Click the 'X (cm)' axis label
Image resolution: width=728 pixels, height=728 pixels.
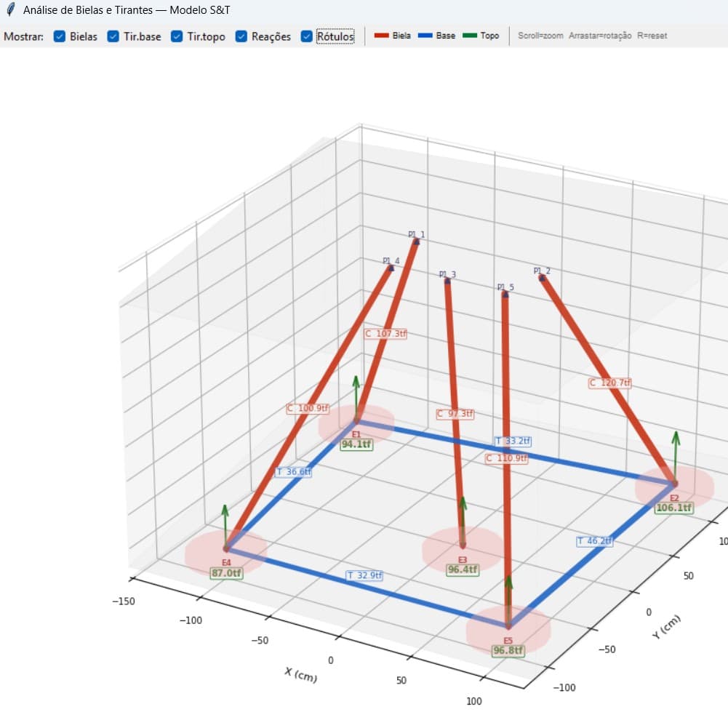click(x=301, y=675)
